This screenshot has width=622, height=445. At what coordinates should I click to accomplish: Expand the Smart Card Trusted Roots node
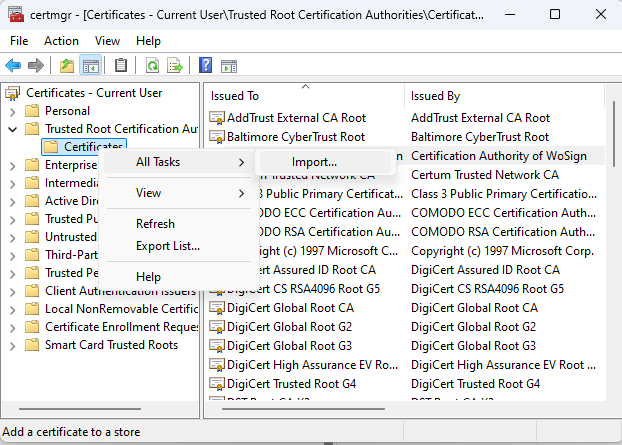[x=12, y=345]
